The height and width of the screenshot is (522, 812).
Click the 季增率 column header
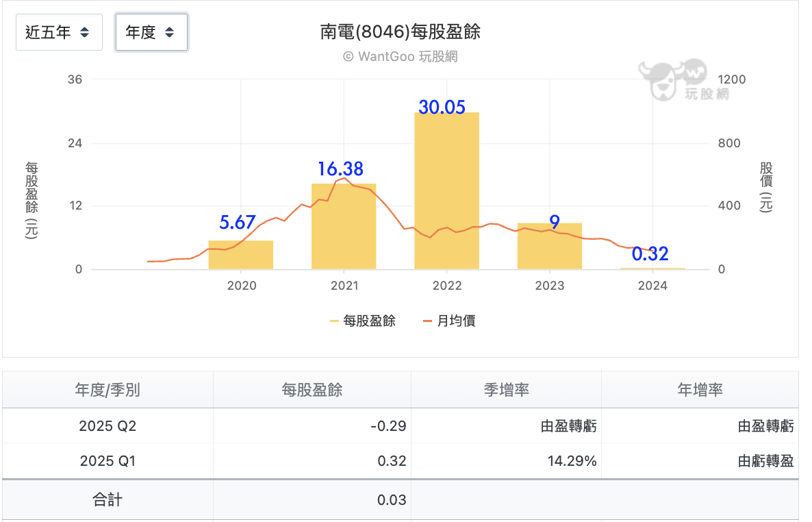pyautogui.click(x=506, y=389)
